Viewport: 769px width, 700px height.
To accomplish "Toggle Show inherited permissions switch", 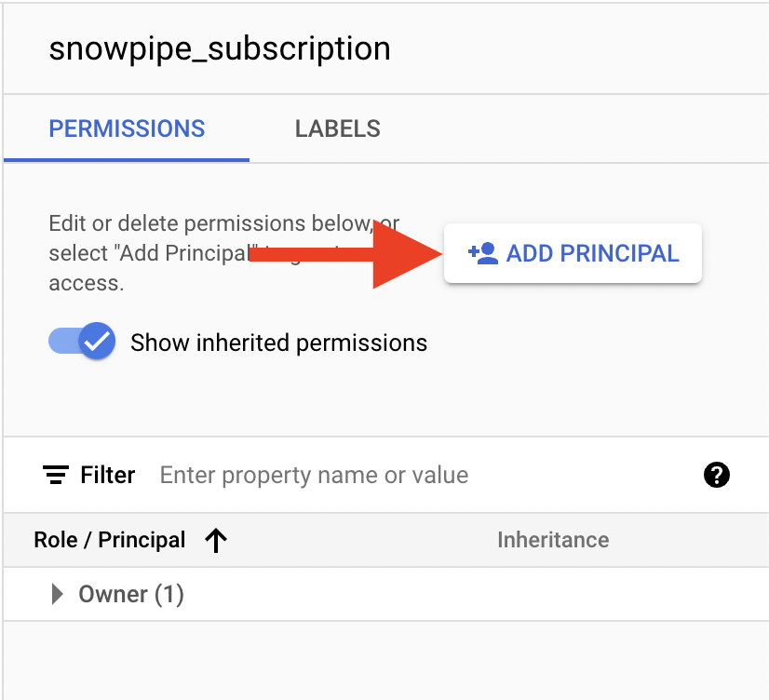I will click(82, 342).
